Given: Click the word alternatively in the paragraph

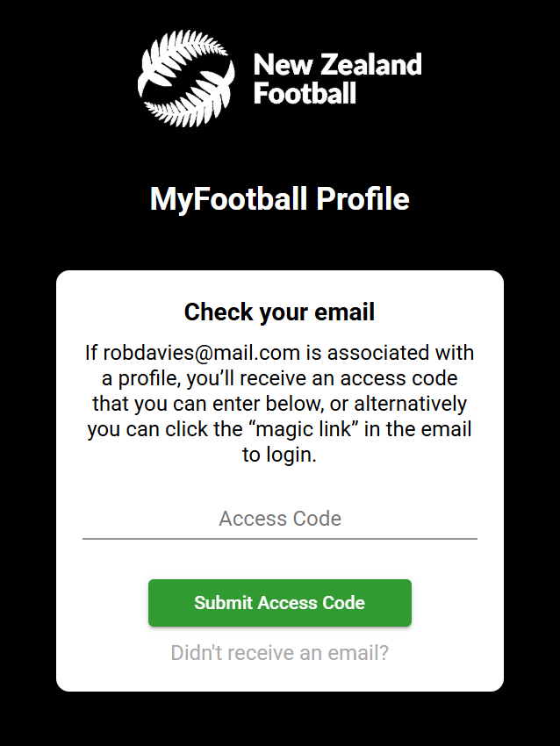Looking at the screenshot, I should point(410,404).
